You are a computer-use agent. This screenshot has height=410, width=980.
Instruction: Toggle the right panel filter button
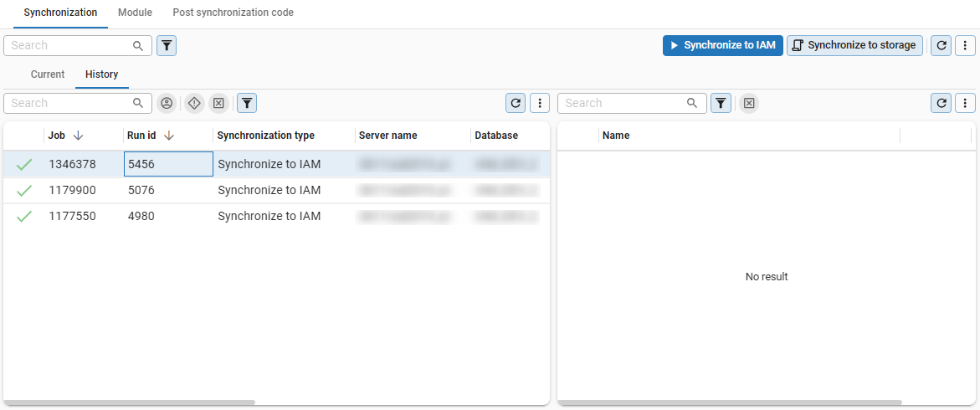[721, 103]
